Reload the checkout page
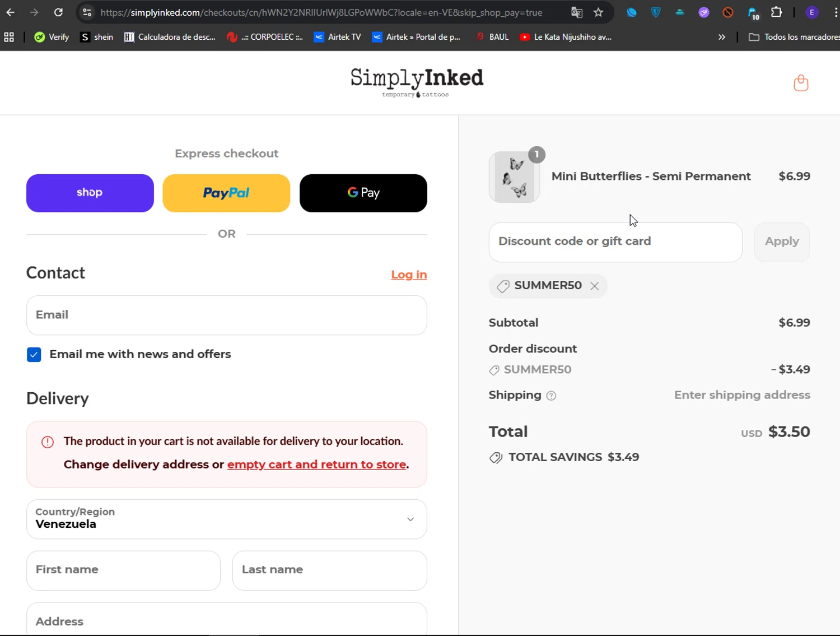840x636 pixels. (x=58, y=12)
